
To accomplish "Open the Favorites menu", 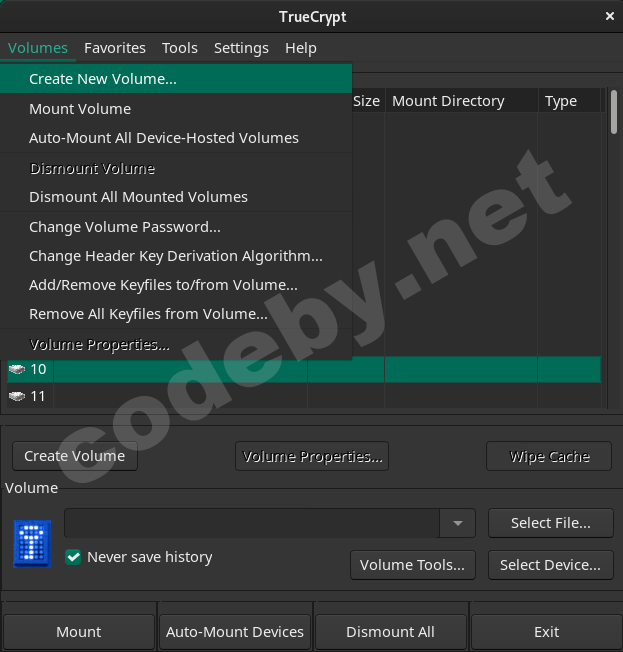I will click(115, 48).
